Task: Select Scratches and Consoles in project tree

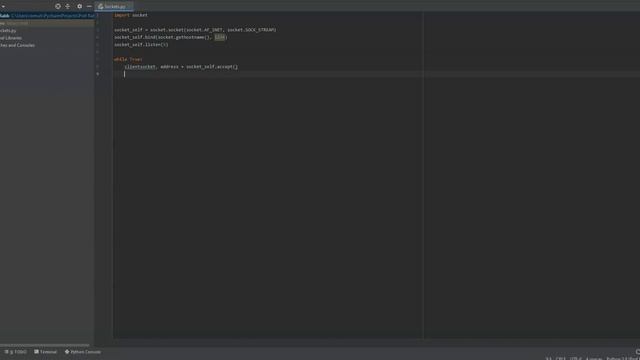Action: pyautogui.click(x=18, y=45)
